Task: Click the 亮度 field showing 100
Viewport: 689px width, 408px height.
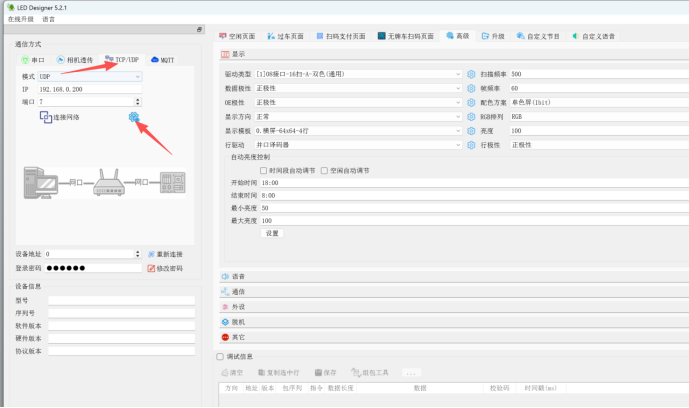Action: tap(599, 131)
